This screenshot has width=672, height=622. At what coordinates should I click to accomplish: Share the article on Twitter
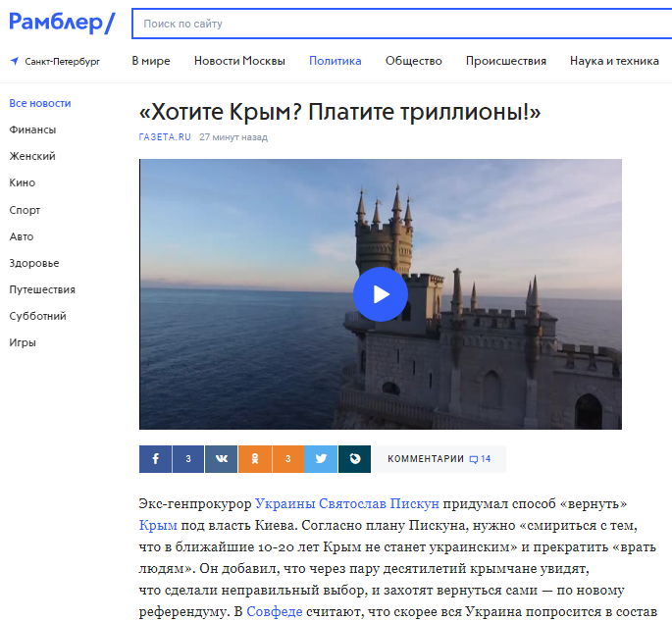point(321,459)
